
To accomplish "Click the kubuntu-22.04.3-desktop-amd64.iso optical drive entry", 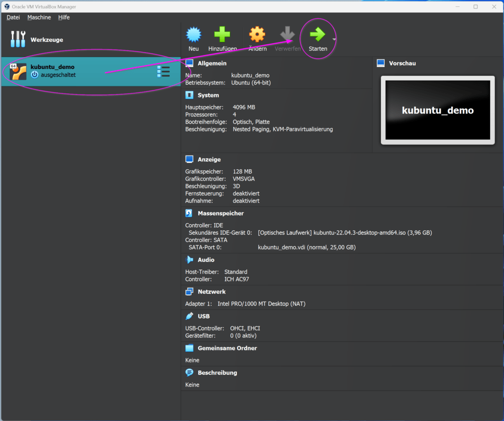I will 345,233.
